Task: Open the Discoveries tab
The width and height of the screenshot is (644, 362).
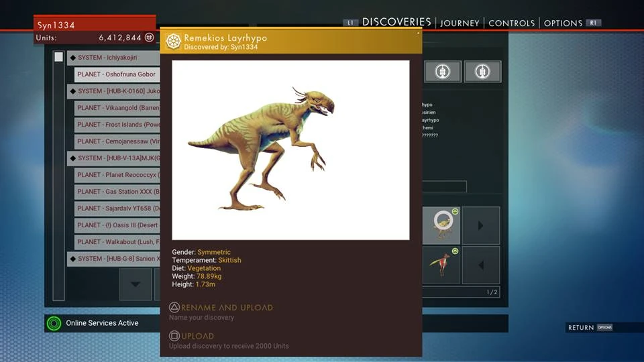Action: 396,22
